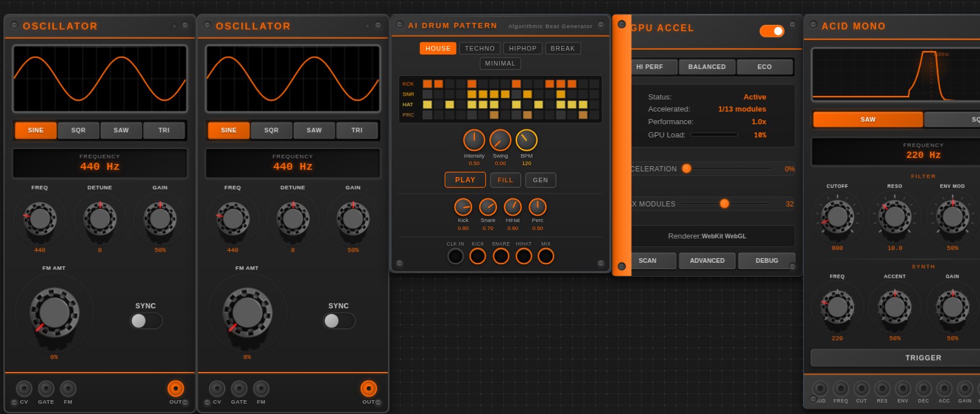Click the ENV MOD knob on Acid Mono
980x414 pixels.
click(952, 217)
